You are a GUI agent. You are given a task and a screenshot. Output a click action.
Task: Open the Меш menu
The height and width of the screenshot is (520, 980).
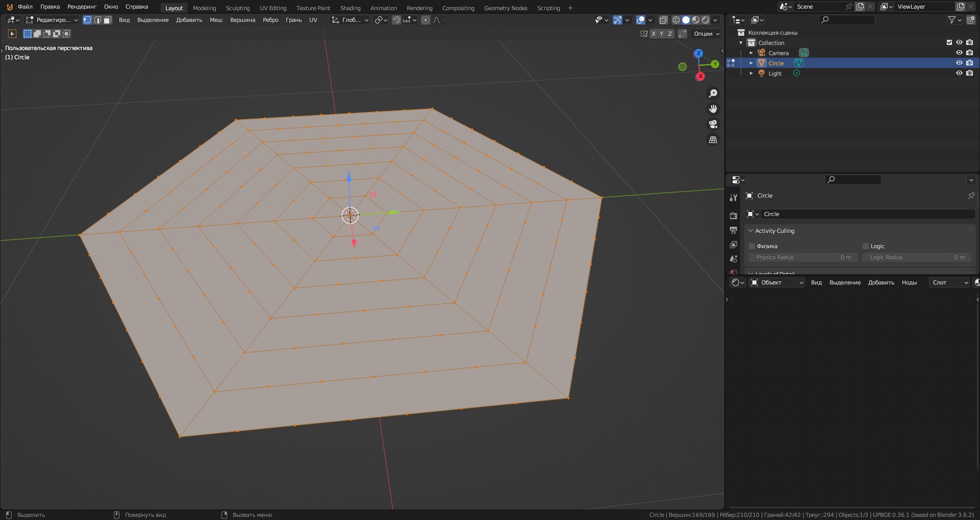tap(216, 20)
